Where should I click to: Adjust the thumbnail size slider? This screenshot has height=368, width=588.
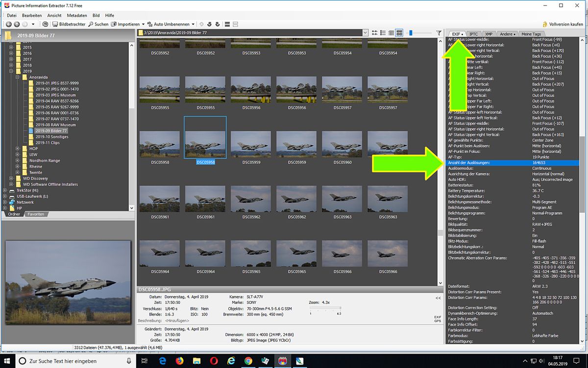(x=411, y=33)
